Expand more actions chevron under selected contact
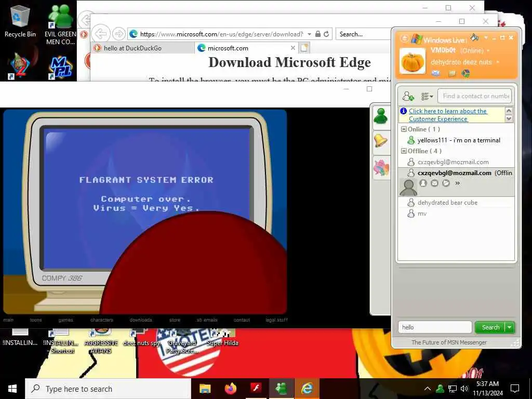Screen dimensions: 532x399 point(457,183)
